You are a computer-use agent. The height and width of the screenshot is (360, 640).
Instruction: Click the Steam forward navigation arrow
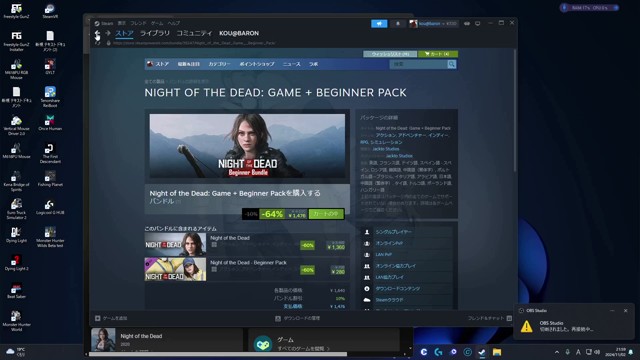108,33
